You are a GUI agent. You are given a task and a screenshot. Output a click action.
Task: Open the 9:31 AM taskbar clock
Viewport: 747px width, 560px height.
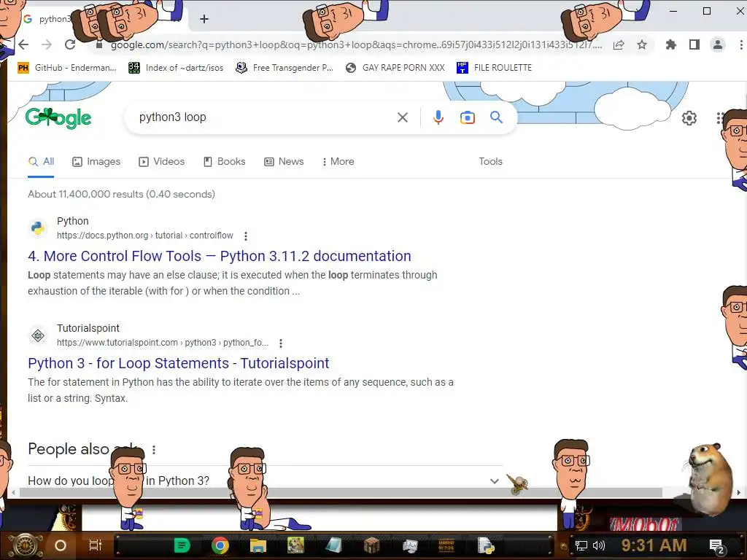tap(654, 545)
